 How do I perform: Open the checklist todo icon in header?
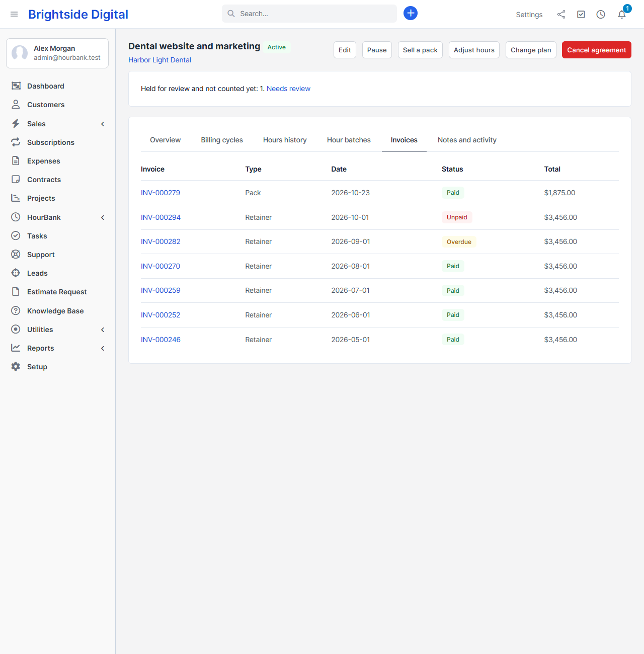tap(581, 15)
